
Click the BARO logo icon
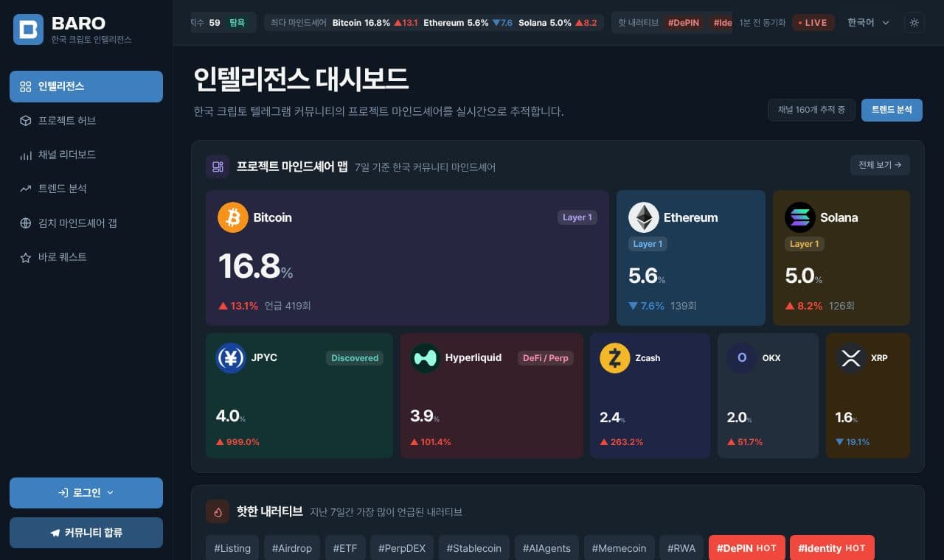(28, 29)
